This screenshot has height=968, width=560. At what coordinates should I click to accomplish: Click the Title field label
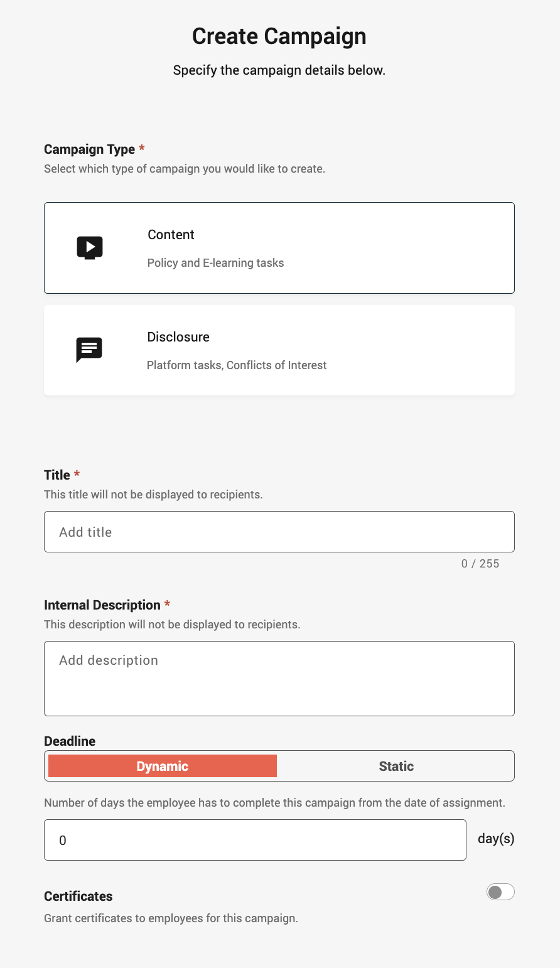pyautogui.click(x=57, y=475)
